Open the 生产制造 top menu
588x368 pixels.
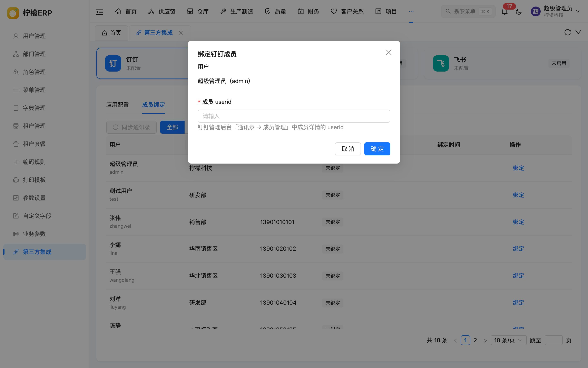click(x=236, y=11)
